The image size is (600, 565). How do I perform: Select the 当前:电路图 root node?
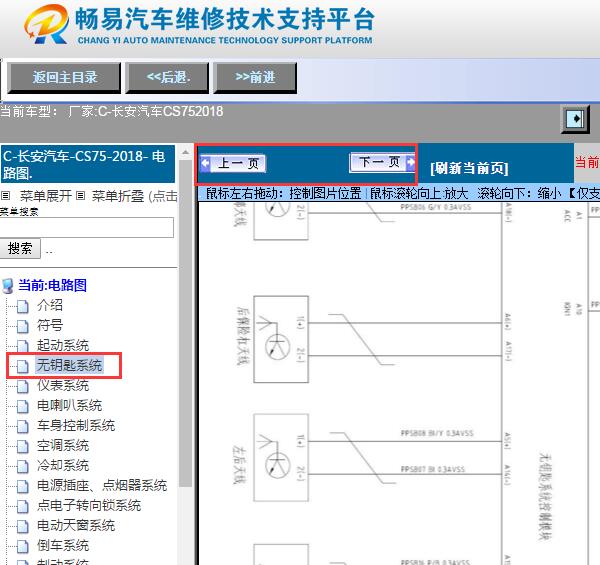point(52,285)
